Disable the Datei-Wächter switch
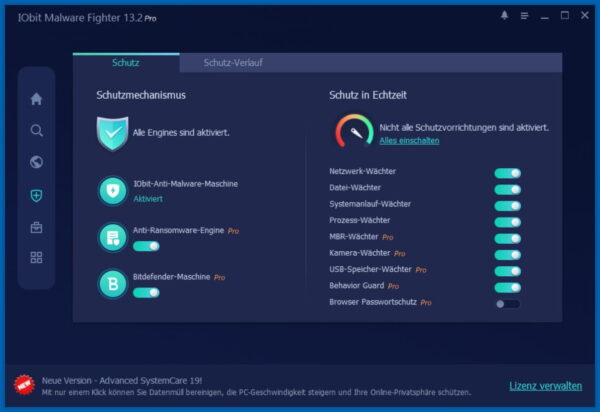 point(508,189)
